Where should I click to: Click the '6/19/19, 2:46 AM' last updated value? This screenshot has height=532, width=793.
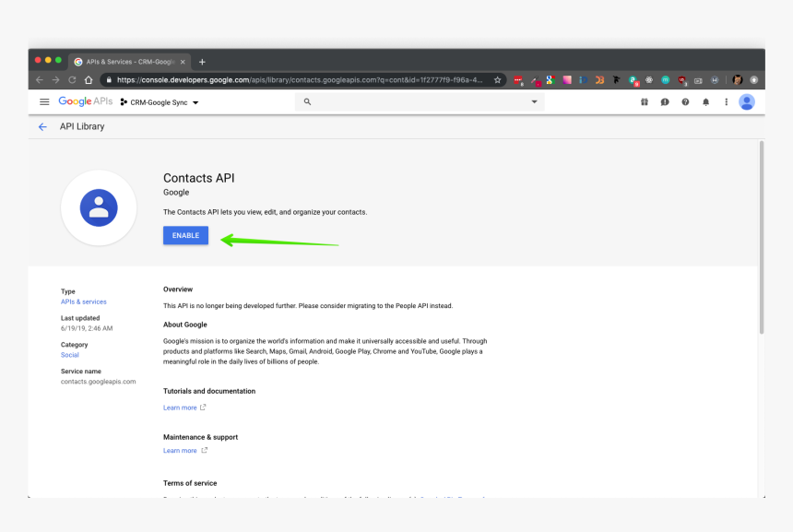87,329
